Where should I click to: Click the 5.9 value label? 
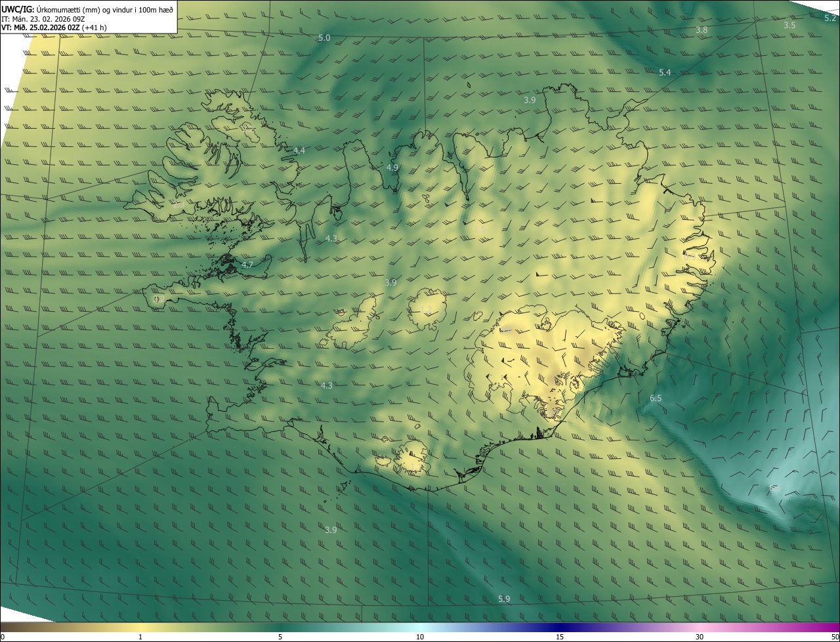(504, 599)
